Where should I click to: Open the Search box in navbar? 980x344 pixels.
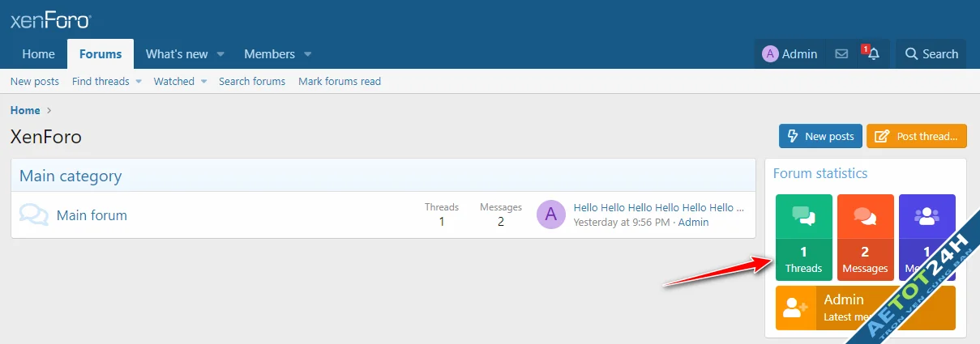point(931,54)
